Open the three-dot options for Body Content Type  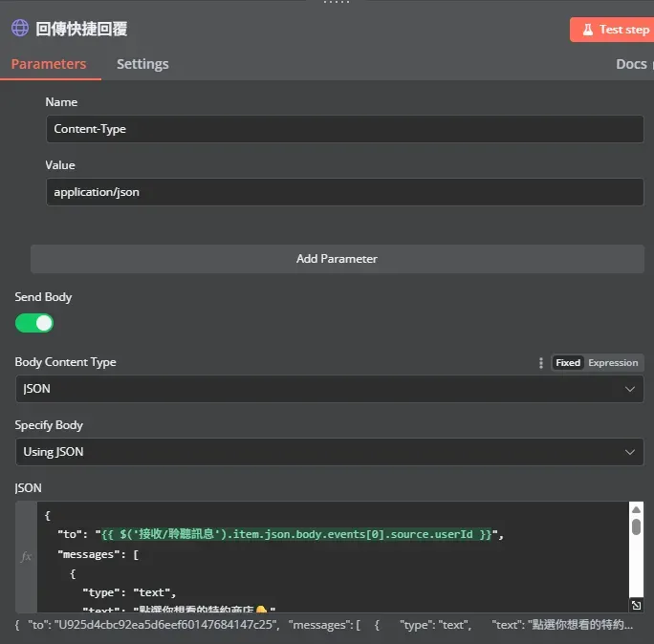tap(541, 363)
